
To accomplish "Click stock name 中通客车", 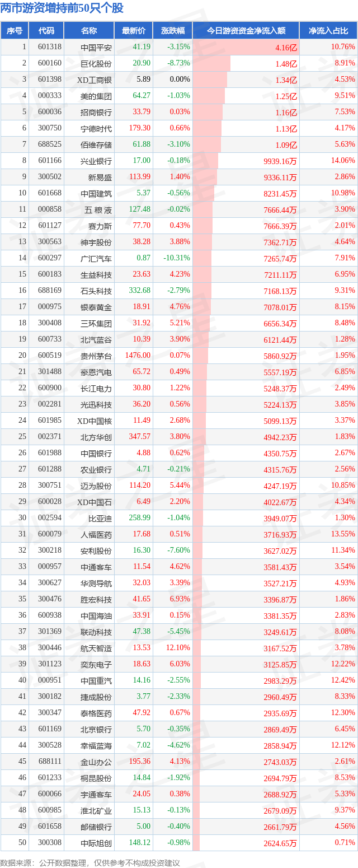I will 96,567.
